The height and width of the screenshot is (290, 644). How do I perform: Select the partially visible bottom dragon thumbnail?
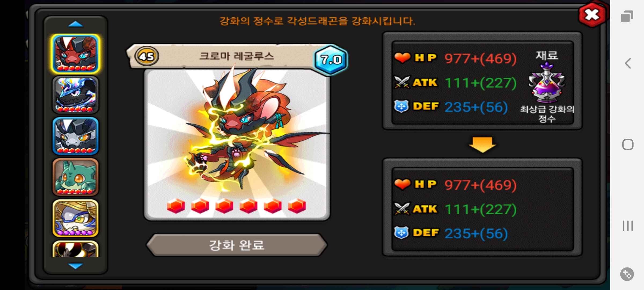pos(75,249)
